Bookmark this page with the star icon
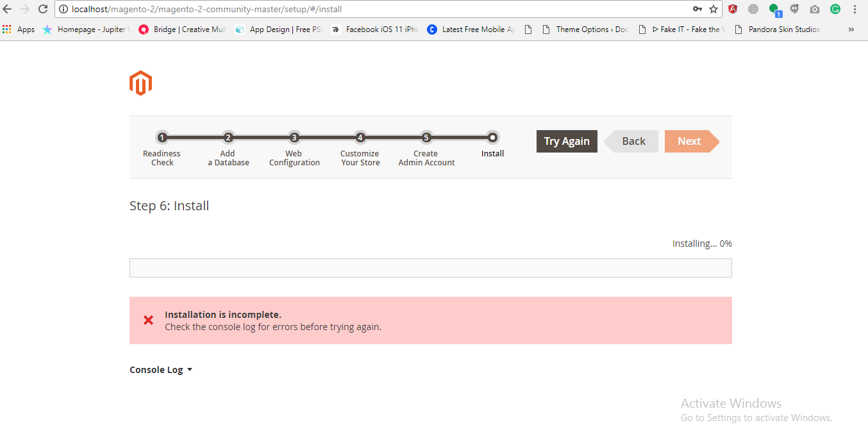Image resolution: width=868 pixels, height=432 pixels. [714, 9]
